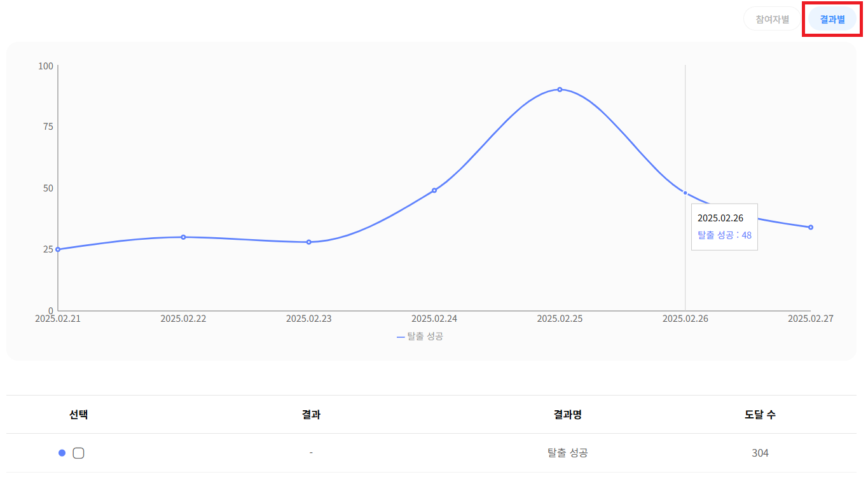This screenshot has width=868, height=477.
Task: Click the x-axis label 2025.02.25
Action: (x=560, y=319)
